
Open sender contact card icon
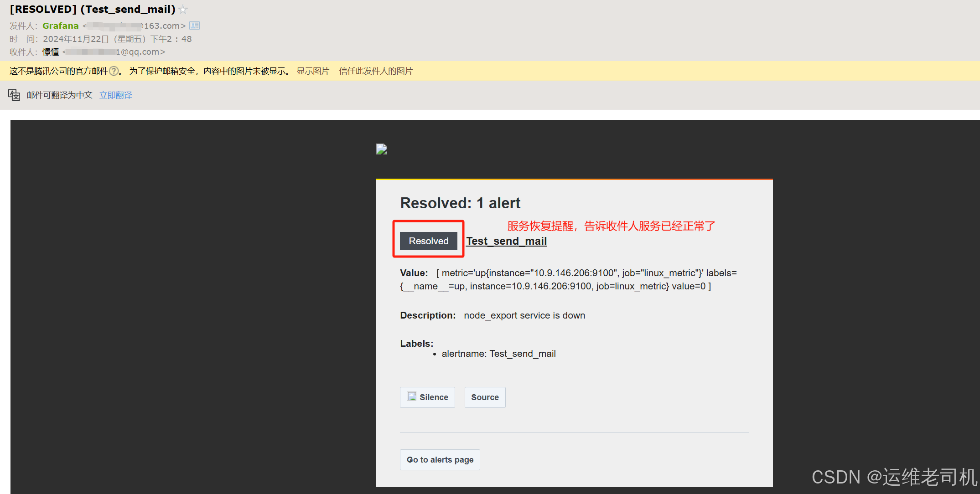(195, 26)
